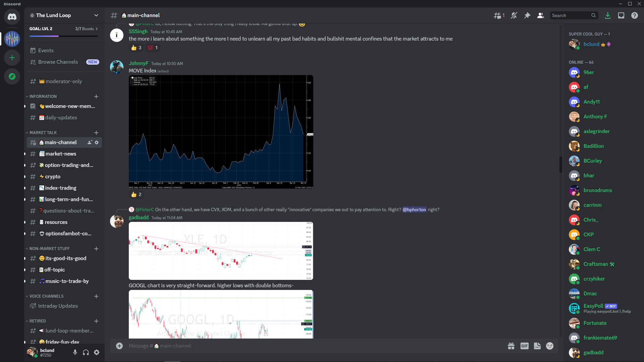Open Threads icon in channel header
Image resolution: width=644 pixels, height=362 pixels.
tap(499, 15)
